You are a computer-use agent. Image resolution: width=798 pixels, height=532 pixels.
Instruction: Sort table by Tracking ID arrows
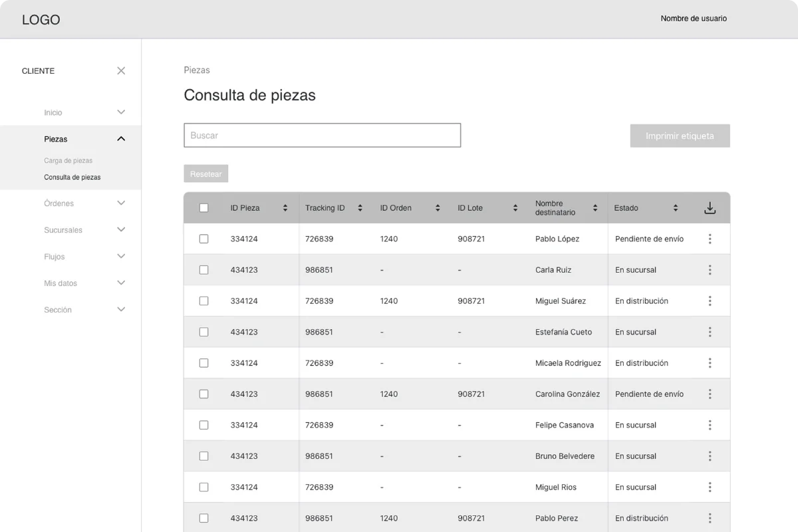(360, 208)
